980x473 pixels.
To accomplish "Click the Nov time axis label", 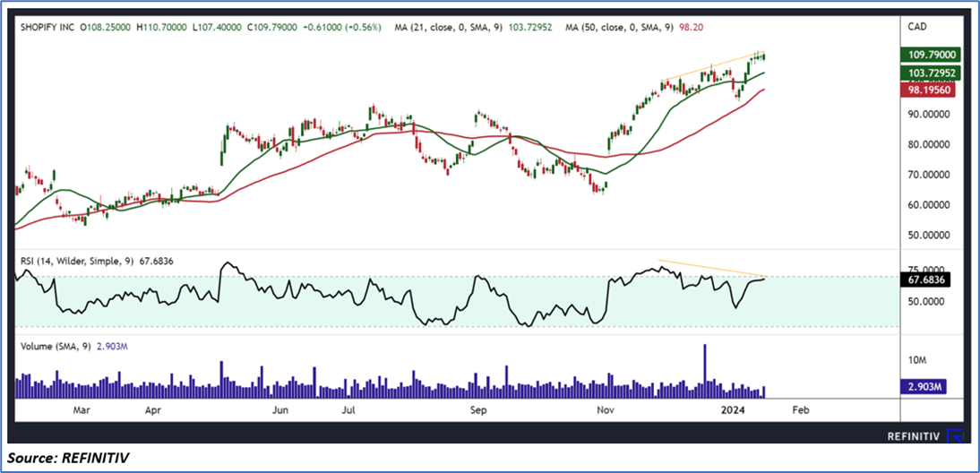I will 605,410.
